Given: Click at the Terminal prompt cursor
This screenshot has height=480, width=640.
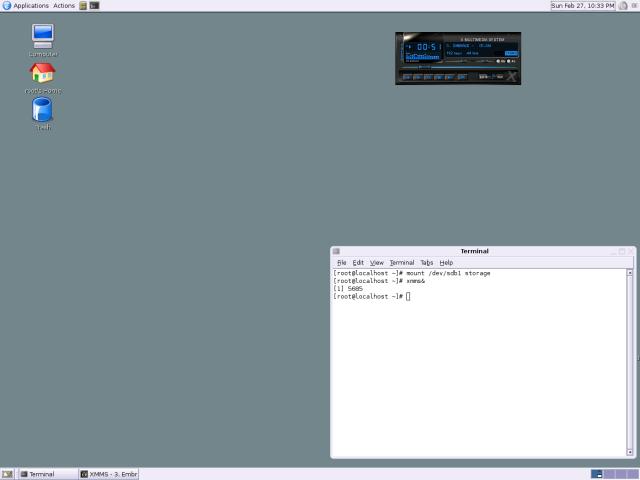Looking at the screenshot, I should point(408,296).
